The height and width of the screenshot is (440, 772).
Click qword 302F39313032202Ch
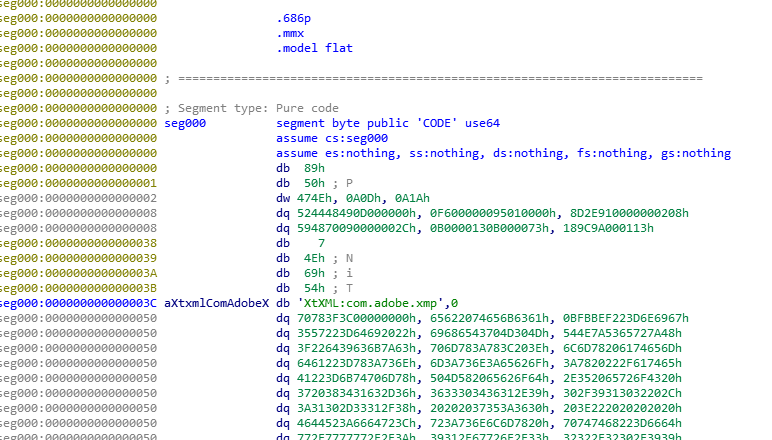[622, 394]
